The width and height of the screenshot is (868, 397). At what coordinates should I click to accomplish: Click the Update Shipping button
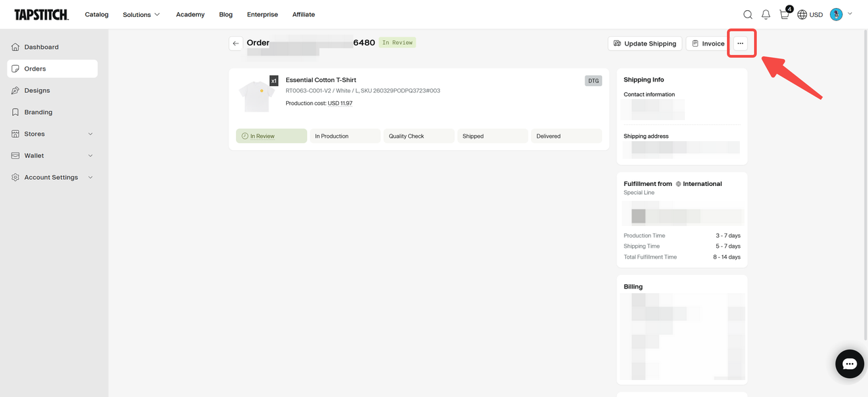644,43
